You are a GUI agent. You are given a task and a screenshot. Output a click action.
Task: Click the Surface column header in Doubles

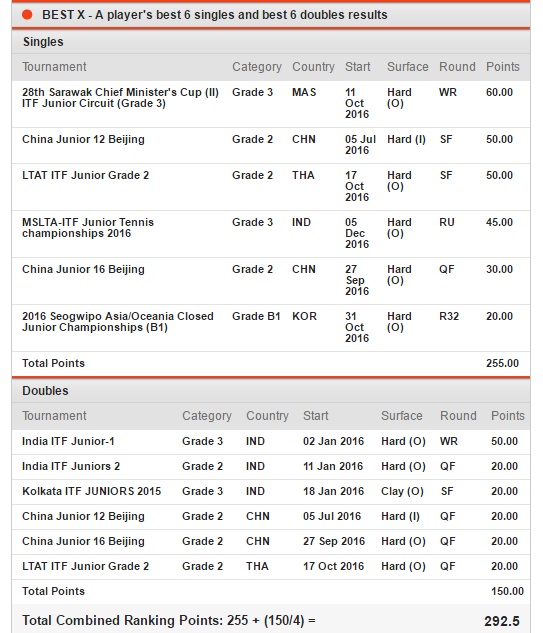click(x=402, y=416)
